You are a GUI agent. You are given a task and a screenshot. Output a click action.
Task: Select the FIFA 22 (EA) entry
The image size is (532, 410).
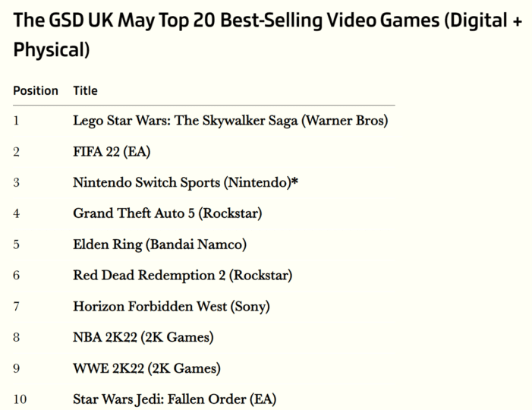112,151
